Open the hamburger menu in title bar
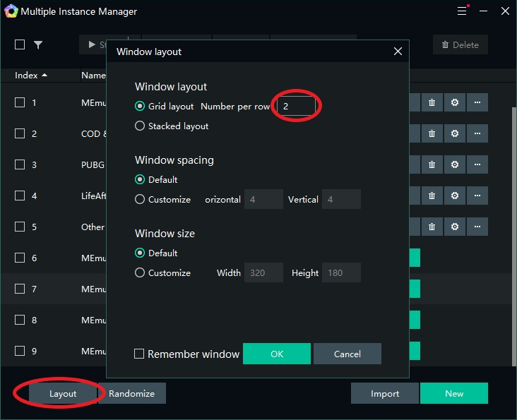Viewport: 517px width, 420px height. 462,11
